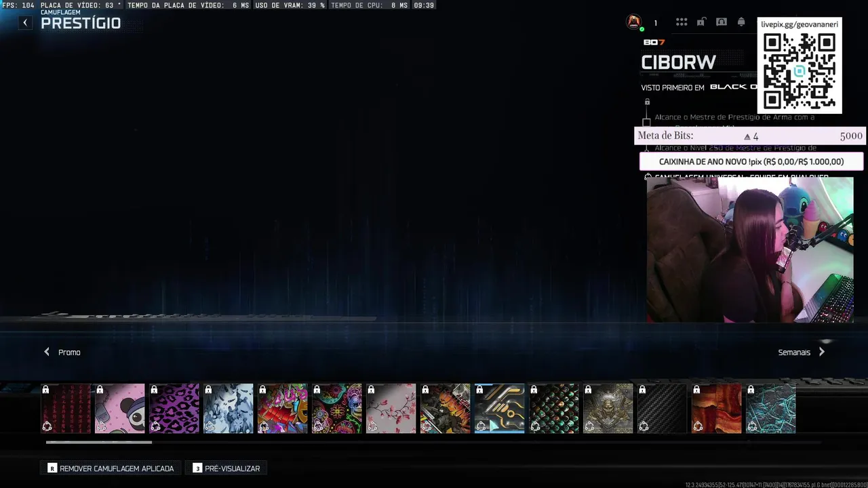Click the livepix QR code
This screenshot has height=488, width=868.
pyautogui.click(x=800, y=71)
